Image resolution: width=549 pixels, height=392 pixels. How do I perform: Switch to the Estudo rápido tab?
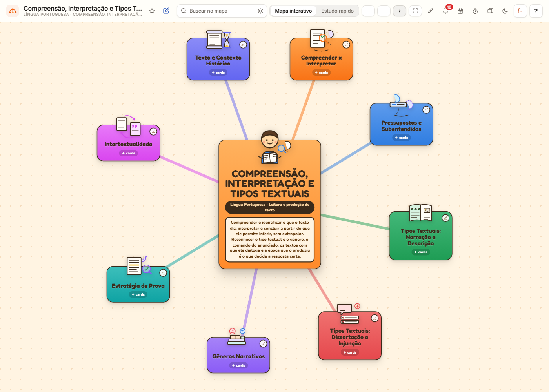pyautogui.click(x=337, y=11)
